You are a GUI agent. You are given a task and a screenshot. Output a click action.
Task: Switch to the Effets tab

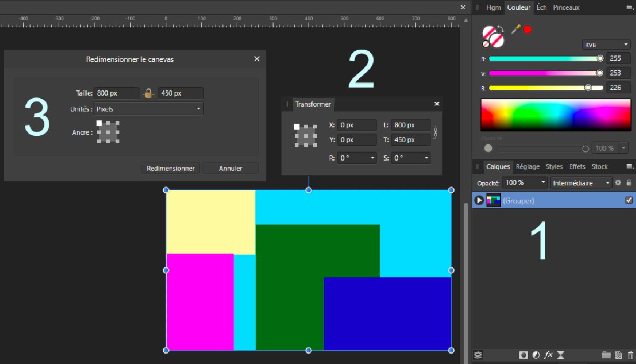point(577,166)
